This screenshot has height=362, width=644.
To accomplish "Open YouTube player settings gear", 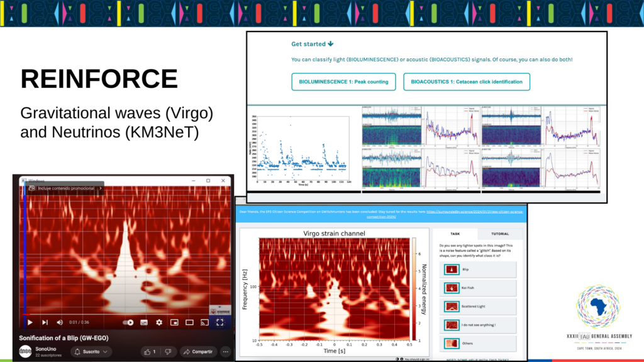I will [x=159, y=322].
